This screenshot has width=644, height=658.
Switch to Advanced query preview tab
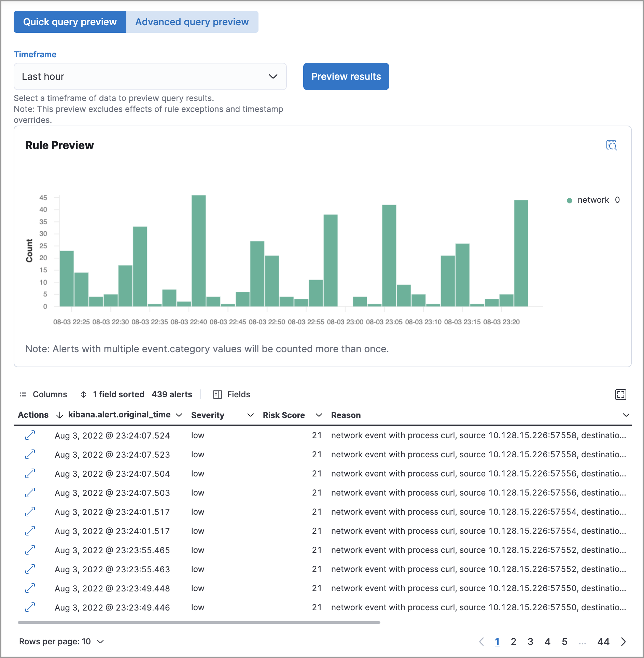point(192,22)
